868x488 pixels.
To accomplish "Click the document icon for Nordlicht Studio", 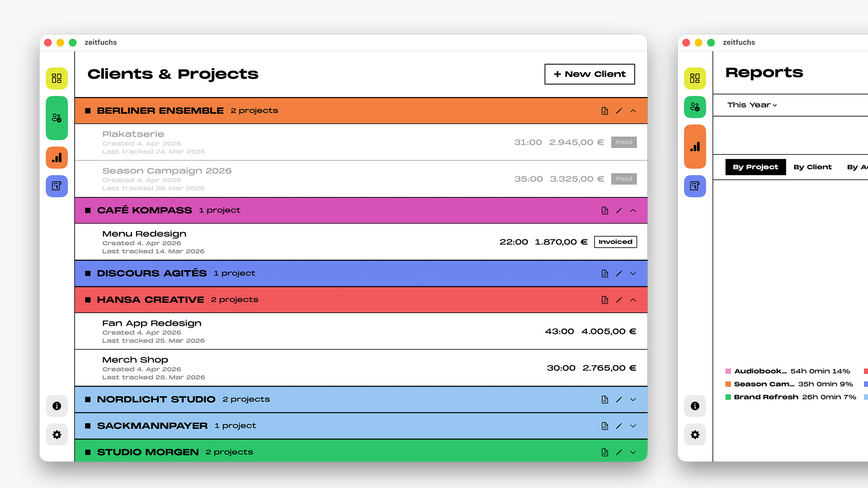I will (x=604, y=399).
